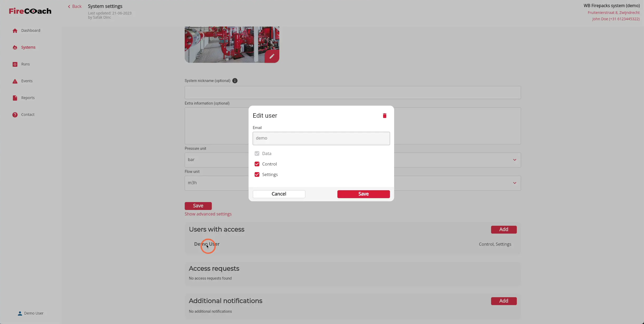
Task: Click the Events warning triangle icon
Action: click(15, 81)
